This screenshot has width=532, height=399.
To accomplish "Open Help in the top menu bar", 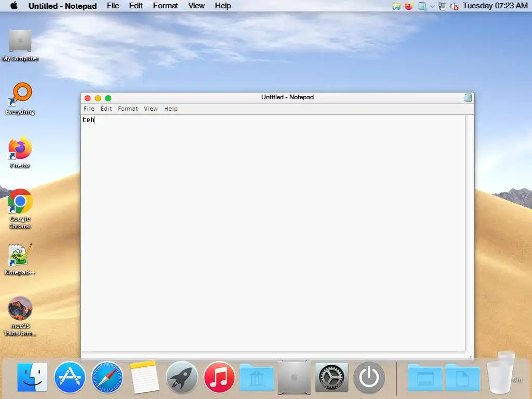I will coord(223,6).
